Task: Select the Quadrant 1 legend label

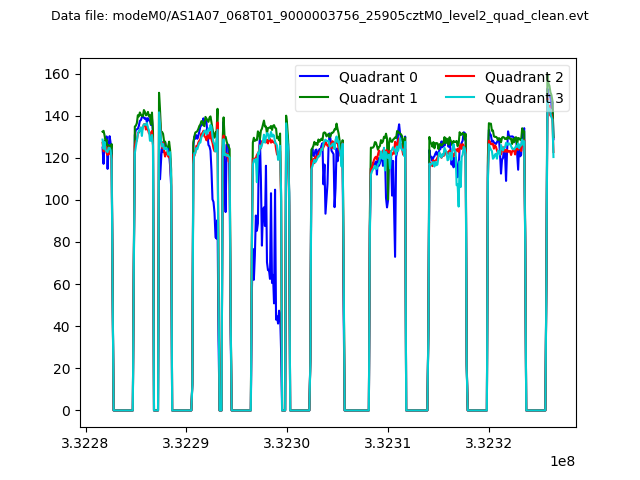Action: 378,98
